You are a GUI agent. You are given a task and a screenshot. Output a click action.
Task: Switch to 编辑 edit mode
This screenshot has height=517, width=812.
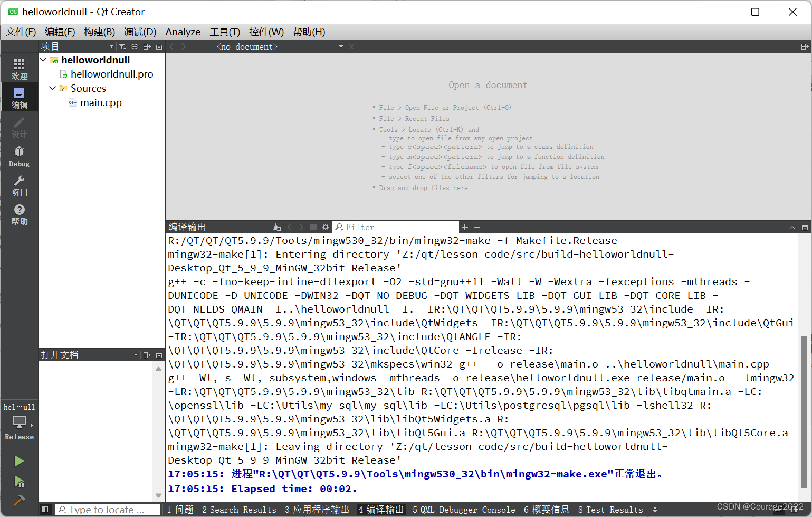19,98
